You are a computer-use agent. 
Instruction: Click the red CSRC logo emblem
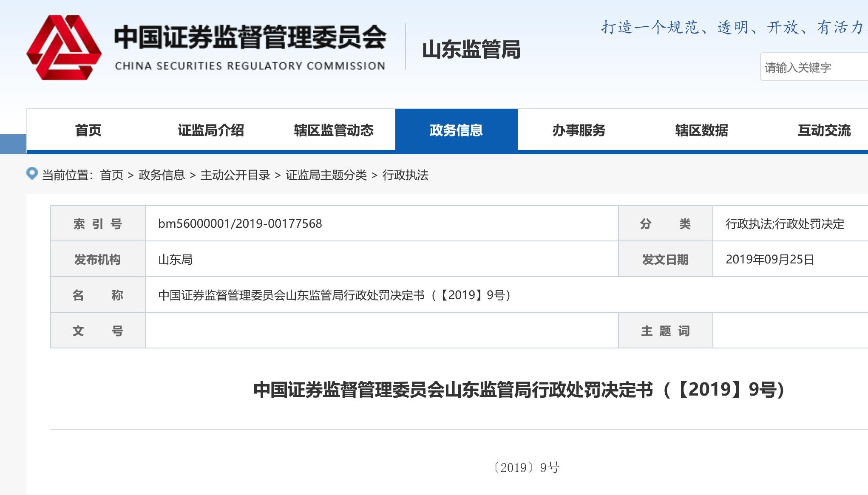tap(64, 47)
